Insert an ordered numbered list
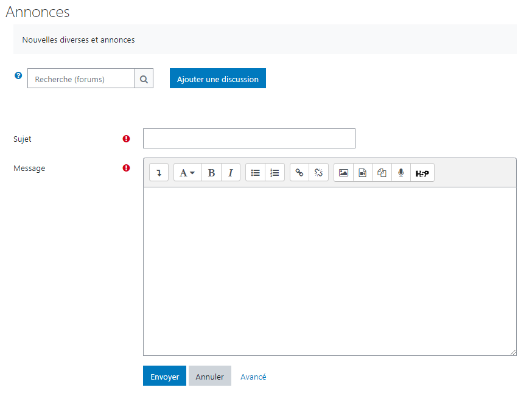This screenshot has height=393, width=532. (x=275, y=173)
